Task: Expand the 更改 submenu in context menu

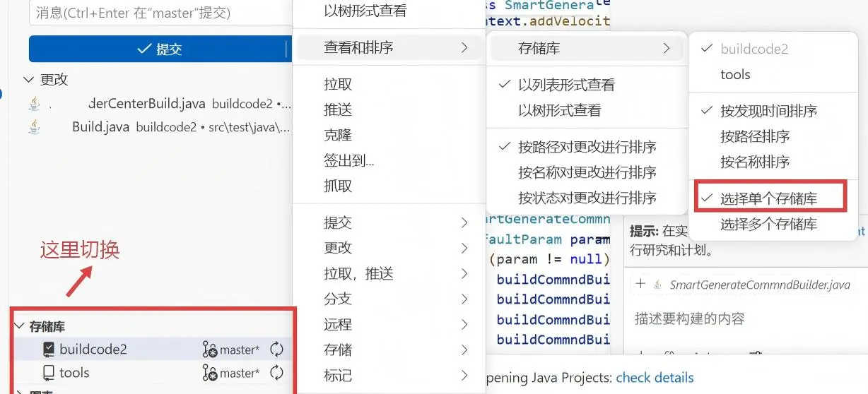Action: pos(388,248)
